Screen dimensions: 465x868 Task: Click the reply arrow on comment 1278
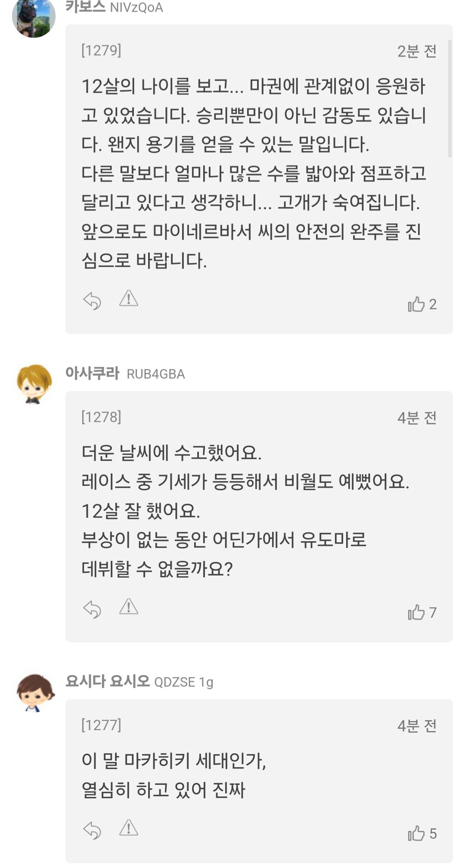pos(93,608)
